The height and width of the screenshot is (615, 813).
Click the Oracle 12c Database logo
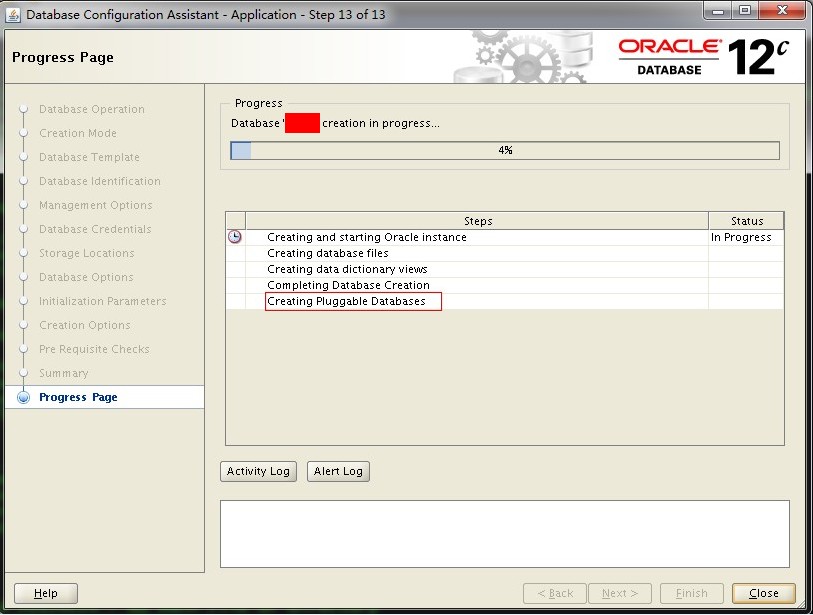(x=704, y=57)
